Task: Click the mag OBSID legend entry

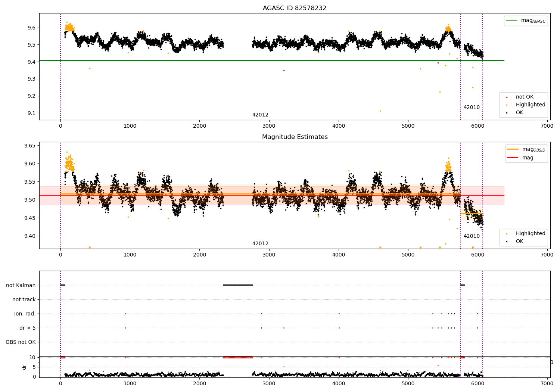Action: 527,149
